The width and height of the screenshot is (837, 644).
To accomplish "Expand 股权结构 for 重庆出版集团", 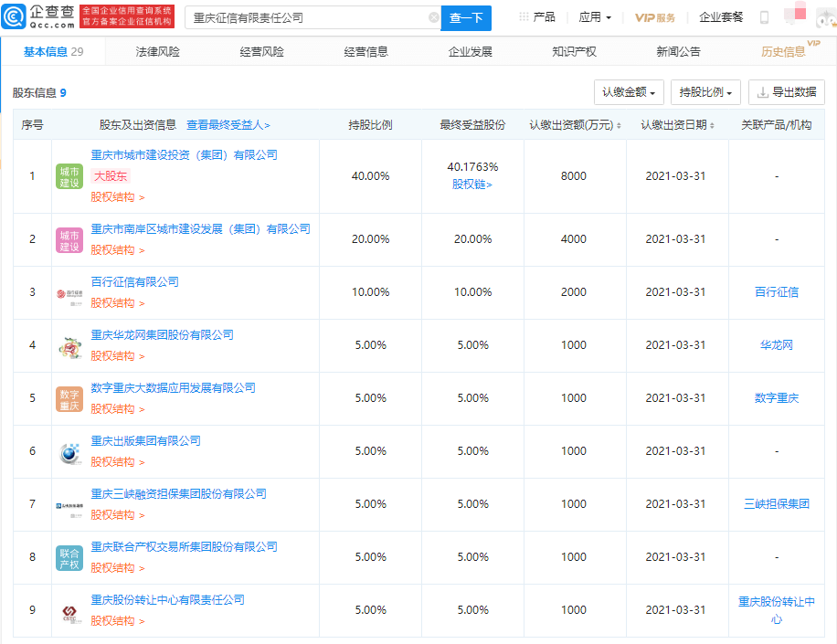I will 118,462.
